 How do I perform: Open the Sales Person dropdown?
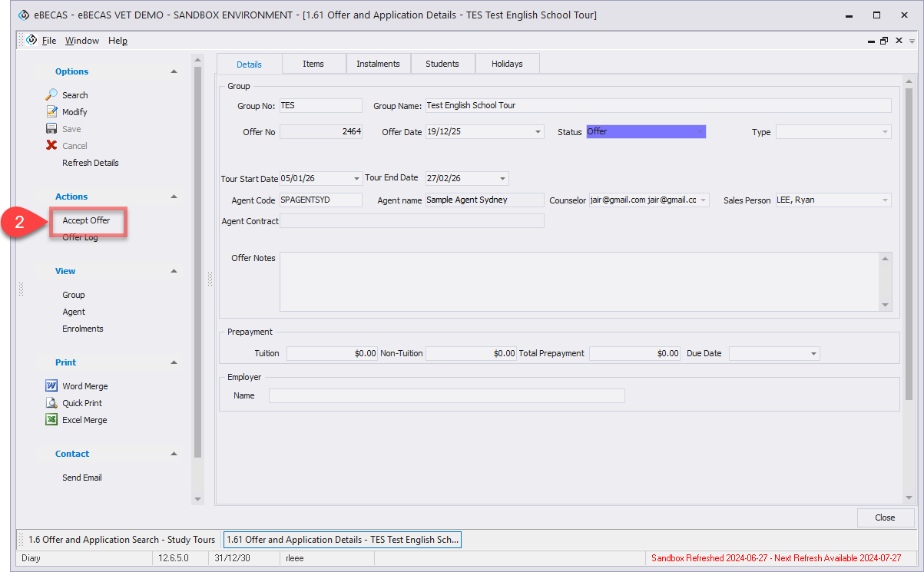(x=885, y=200)
